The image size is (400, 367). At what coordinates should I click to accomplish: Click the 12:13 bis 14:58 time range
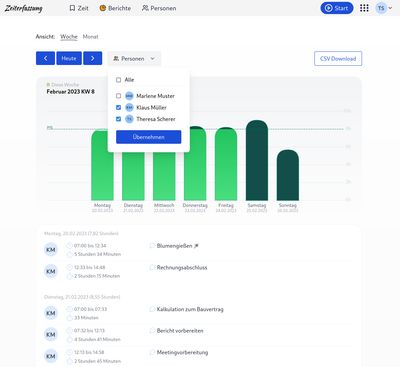click(x=89, y=352)
